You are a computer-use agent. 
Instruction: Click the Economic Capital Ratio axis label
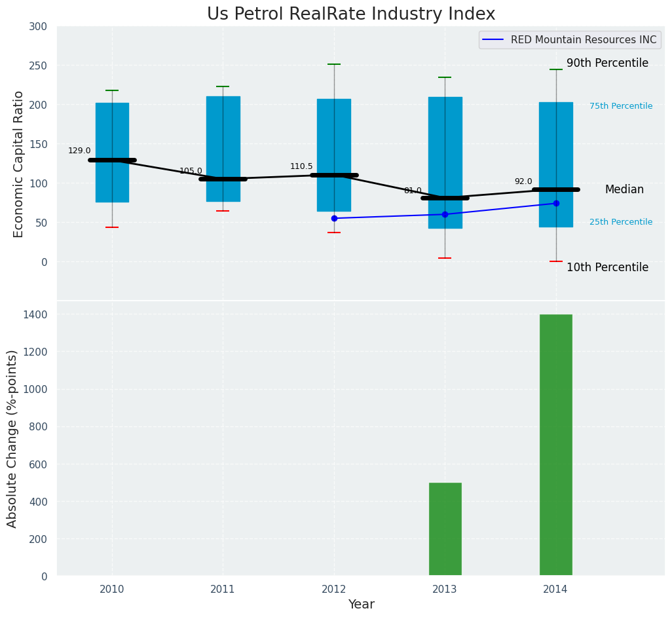coord(19,164)
